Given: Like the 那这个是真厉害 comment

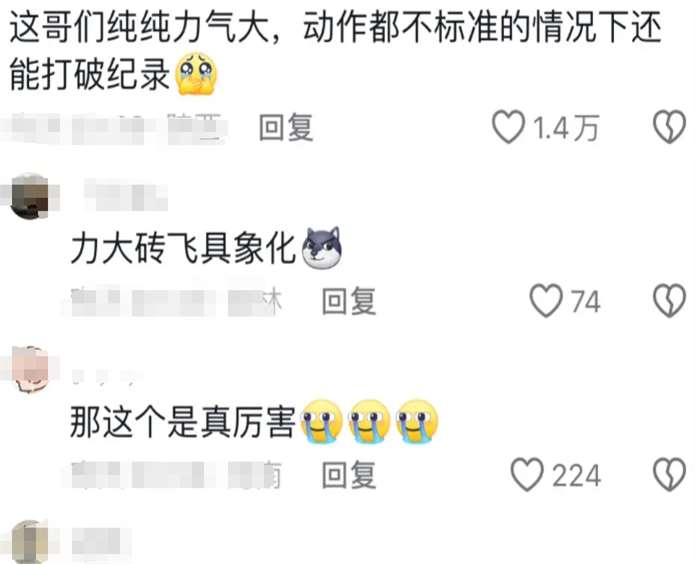Looking at the screenshot, I should tap(527, 475).
